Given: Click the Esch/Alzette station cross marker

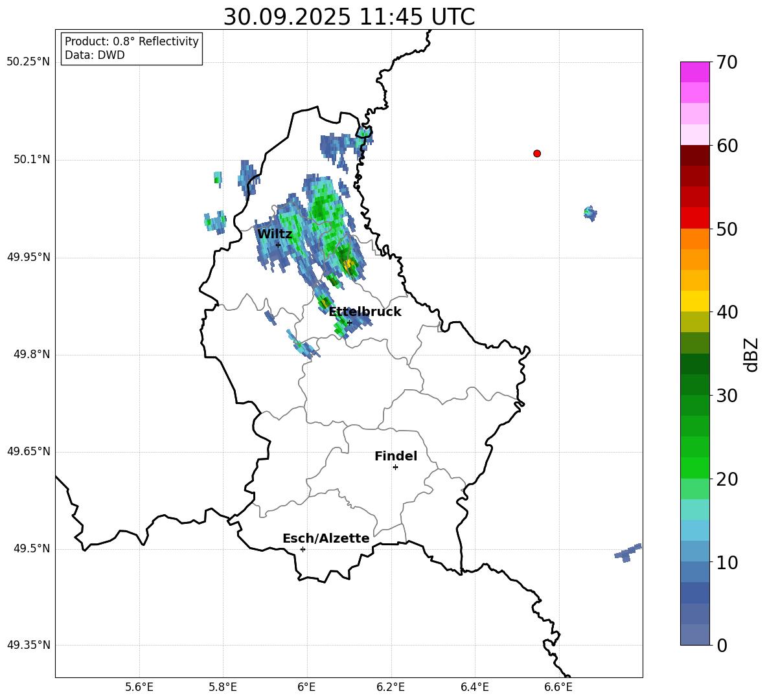Looking at the screenshot, I should click(x=303, y=549).
